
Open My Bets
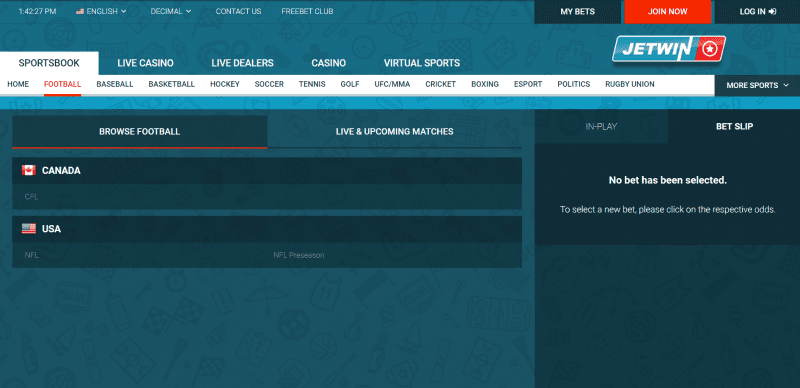[578, 11]
